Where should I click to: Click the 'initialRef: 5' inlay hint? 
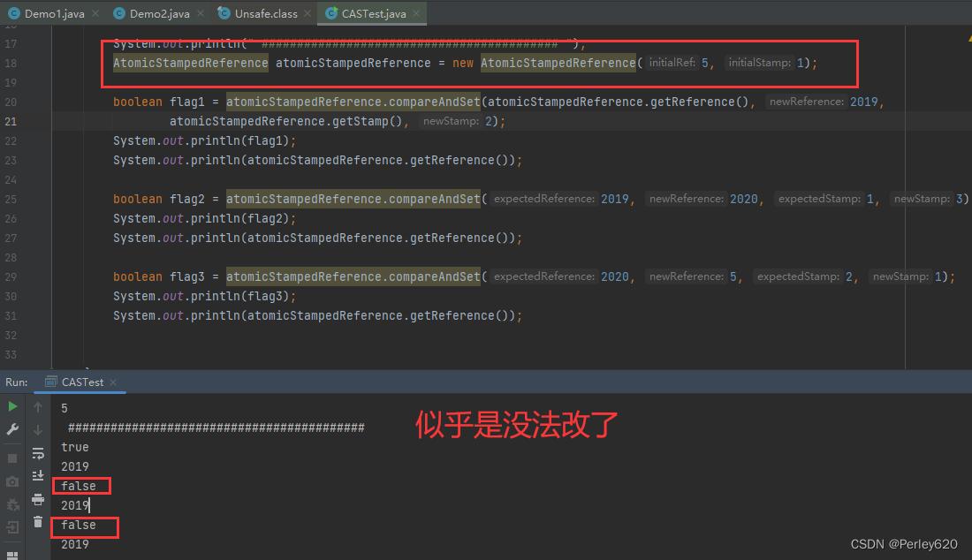(678, 63)
